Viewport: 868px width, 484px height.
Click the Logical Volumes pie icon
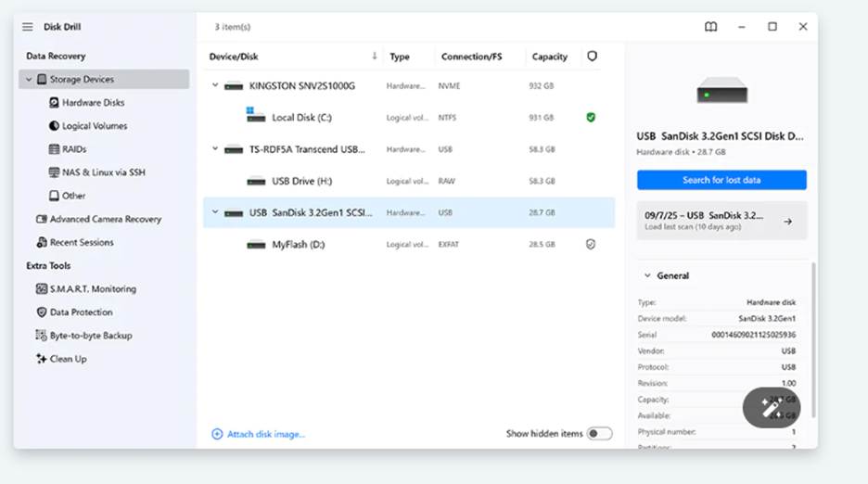point(54,126)
